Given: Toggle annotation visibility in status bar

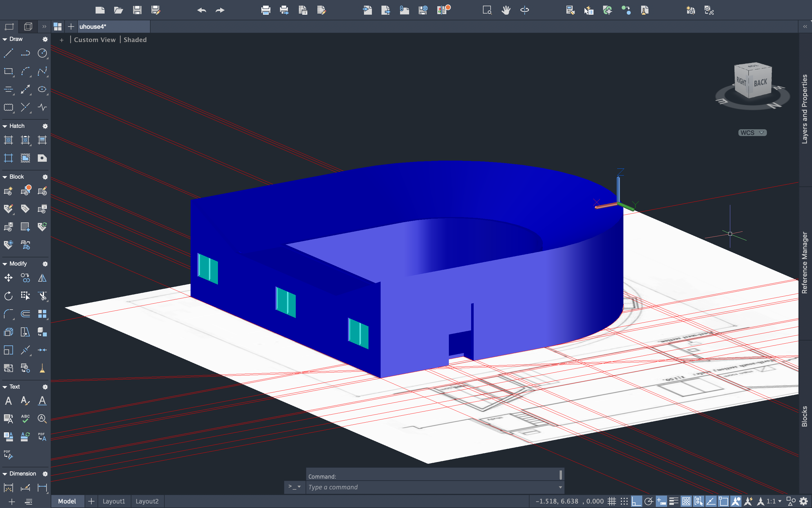Looking at the screenshot, I should [x=736, y=501].
